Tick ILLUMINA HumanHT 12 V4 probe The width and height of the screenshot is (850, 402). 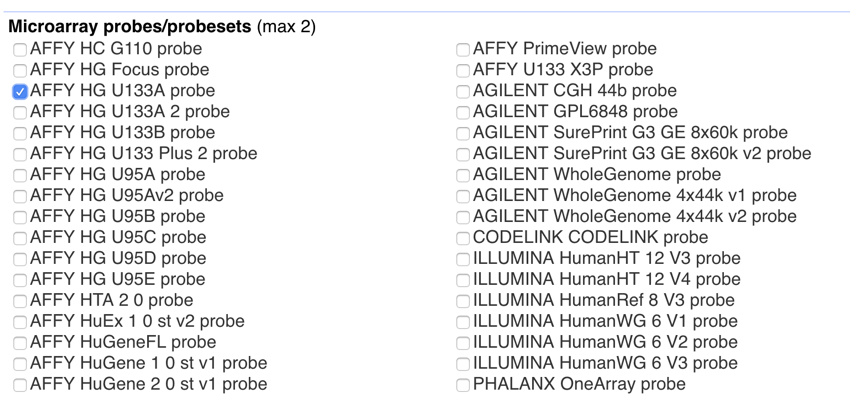click(x=463, y=280)
